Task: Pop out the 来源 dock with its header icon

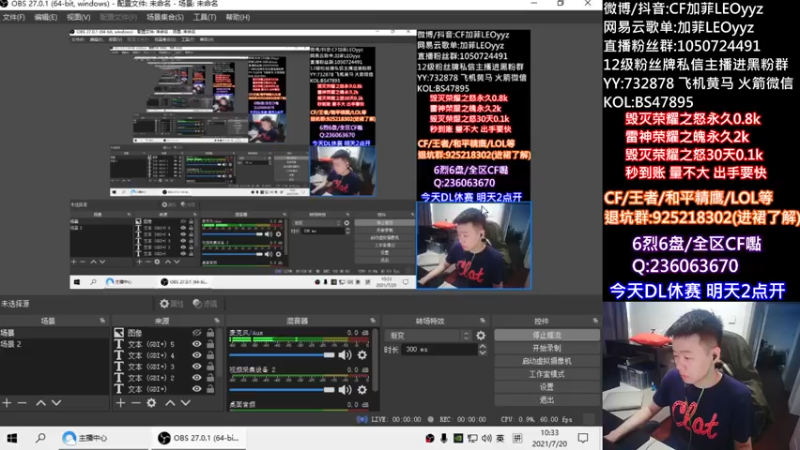Action: tap(216, 321)
